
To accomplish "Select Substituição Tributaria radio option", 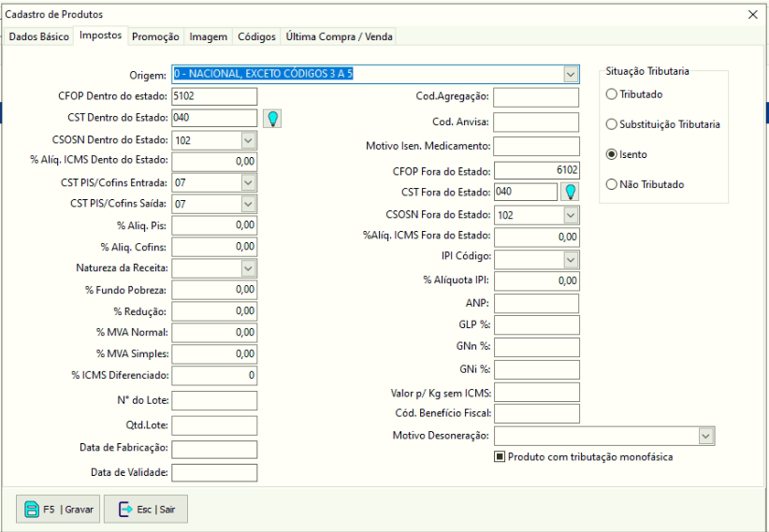I will [x=612, y=124].
